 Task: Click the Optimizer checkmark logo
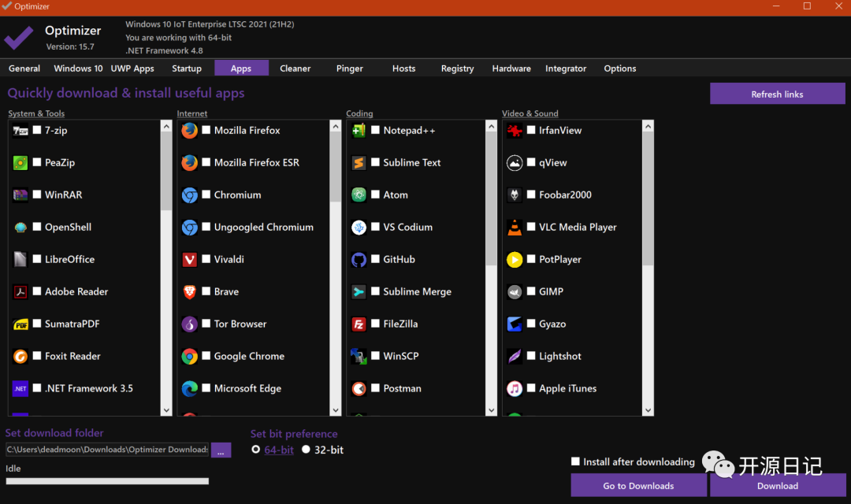(19, 38)
